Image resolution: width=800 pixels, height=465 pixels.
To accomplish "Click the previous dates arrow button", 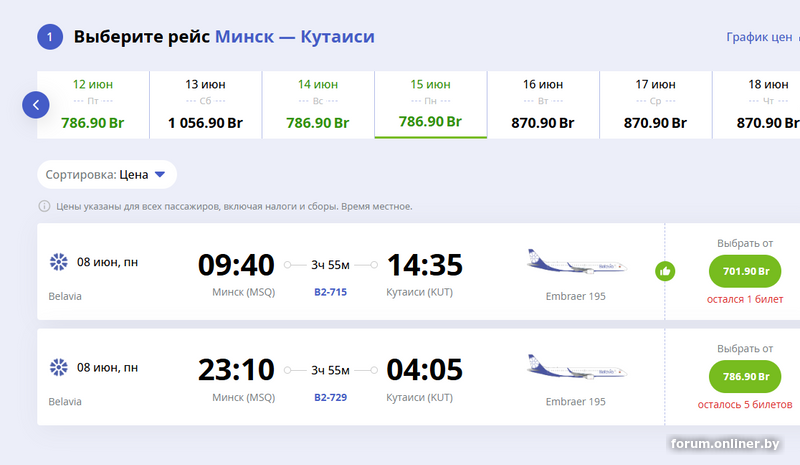I will (36, 104).
